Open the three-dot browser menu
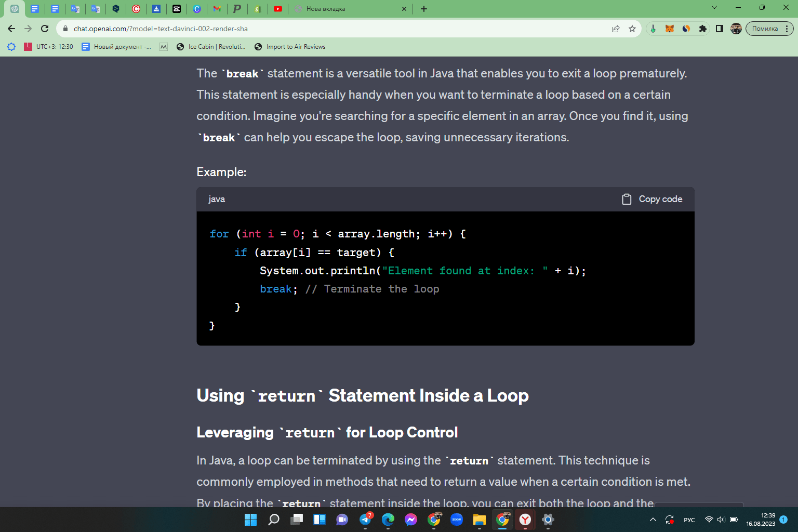This screenshot has width=798, height=532. coord(787,29)
